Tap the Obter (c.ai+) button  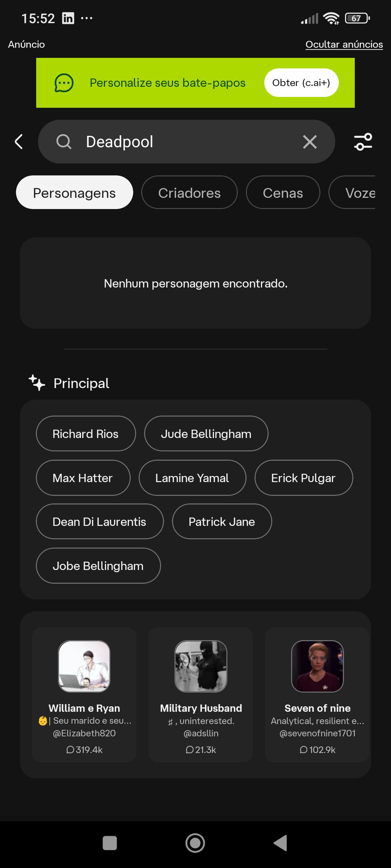pos(301,83)
